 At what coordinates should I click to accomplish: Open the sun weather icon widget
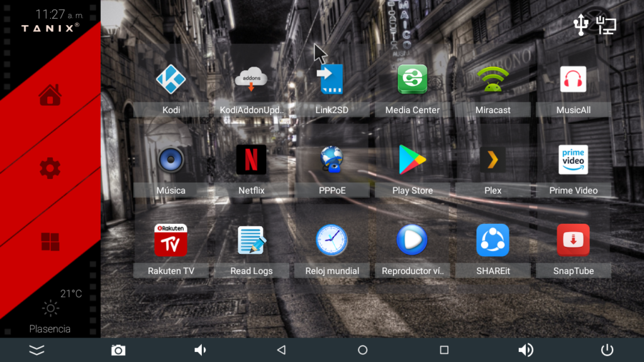(x=50, y=308)
